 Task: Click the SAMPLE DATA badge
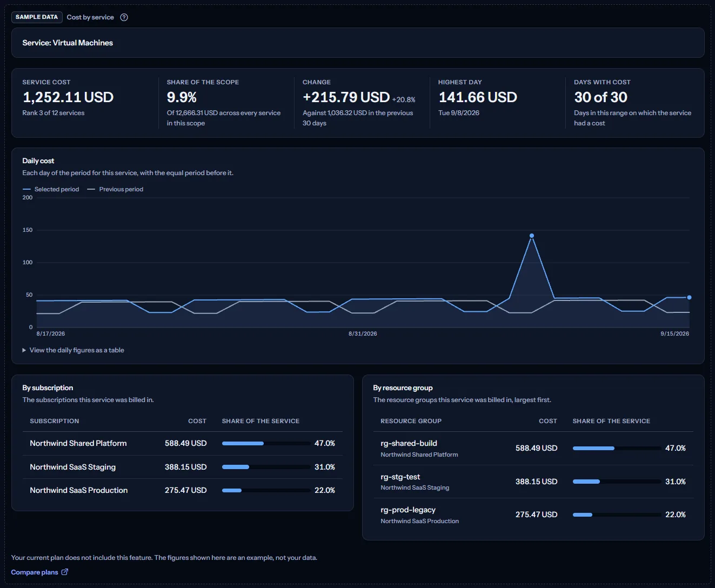37,17
